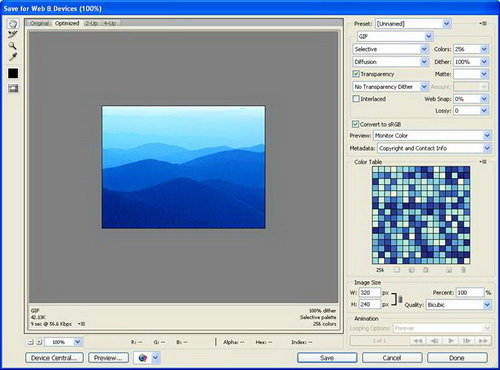Click the image width input field

click(x=369, y=293)
